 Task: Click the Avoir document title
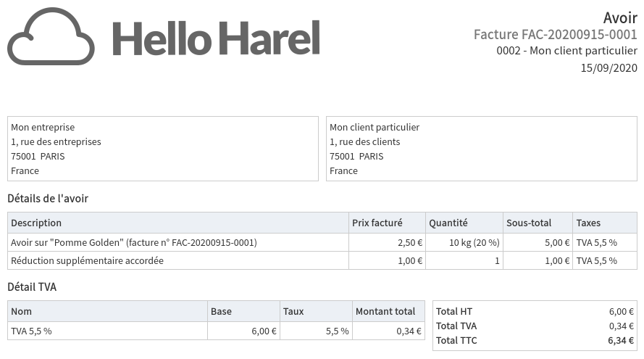(x=619, y=18)
